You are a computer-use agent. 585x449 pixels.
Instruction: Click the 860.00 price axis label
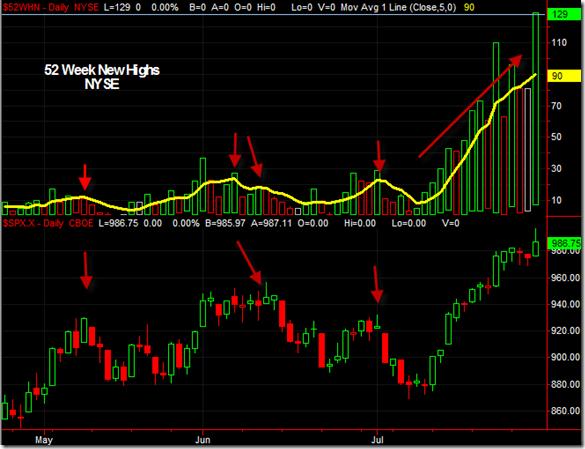tap(566, 411)
